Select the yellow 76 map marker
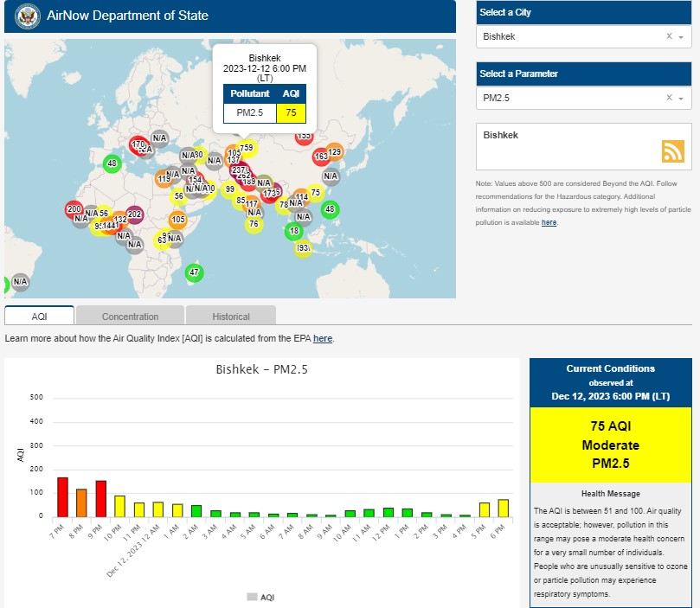The height and width of the screenshot is (608, 700). pyautogui.click(x=254, y=224)
